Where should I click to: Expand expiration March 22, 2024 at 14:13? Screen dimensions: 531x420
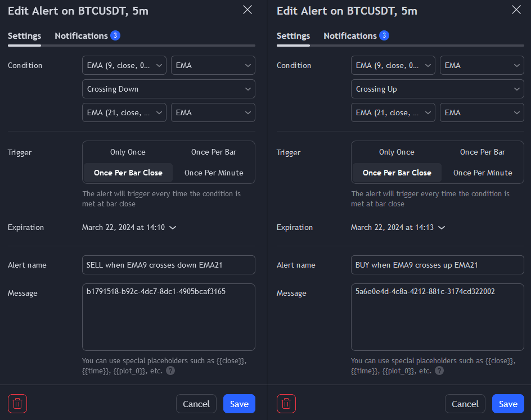click(398, 227)
